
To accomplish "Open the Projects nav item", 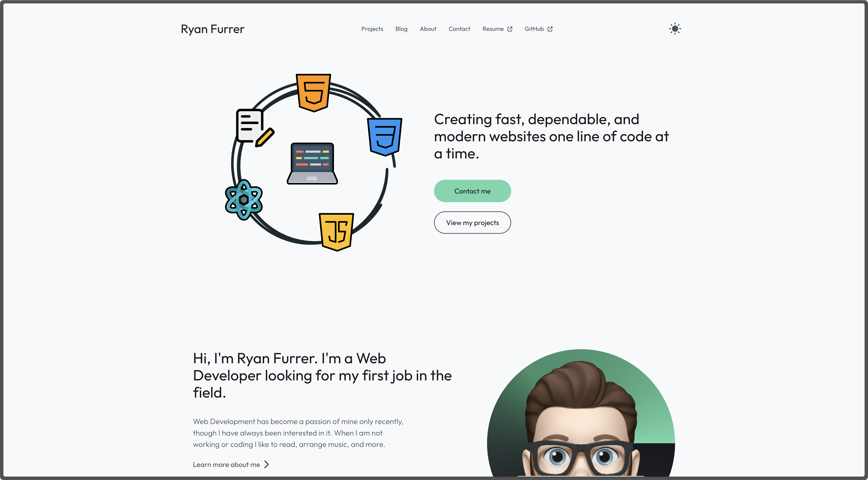I will click(372, 29).
